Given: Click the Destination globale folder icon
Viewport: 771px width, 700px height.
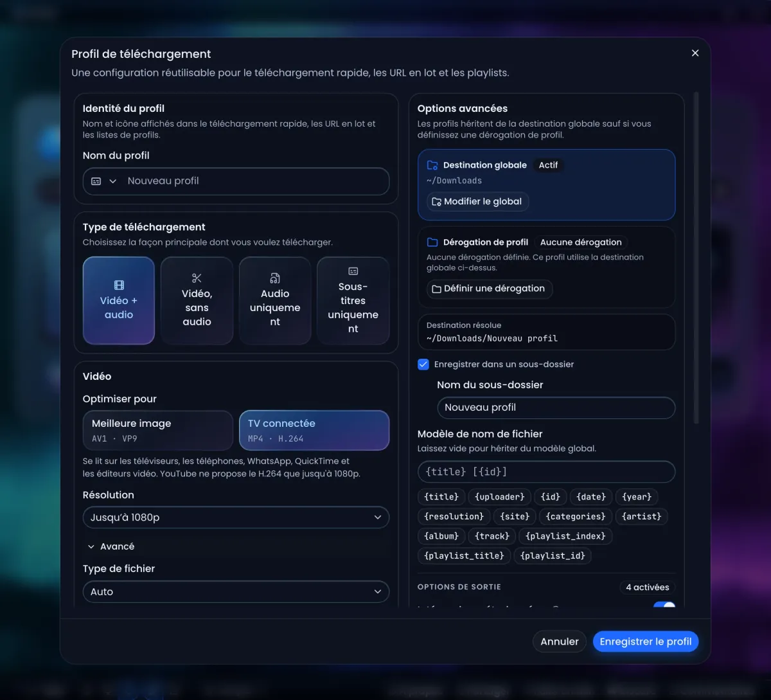Looking at the screenshot, I should 432,165.
